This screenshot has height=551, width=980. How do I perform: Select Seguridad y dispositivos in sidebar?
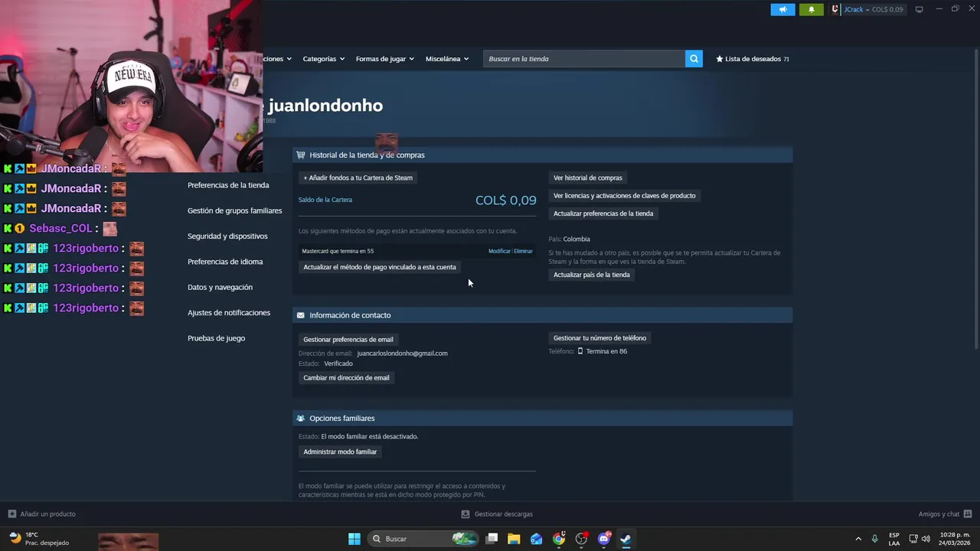pyautogui.click(x=227, y=236)
